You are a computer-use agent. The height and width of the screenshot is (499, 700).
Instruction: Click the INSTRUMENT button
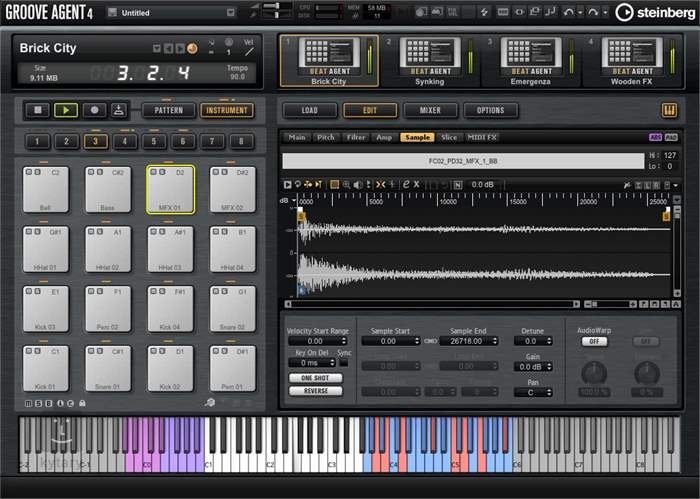(227, 110)
